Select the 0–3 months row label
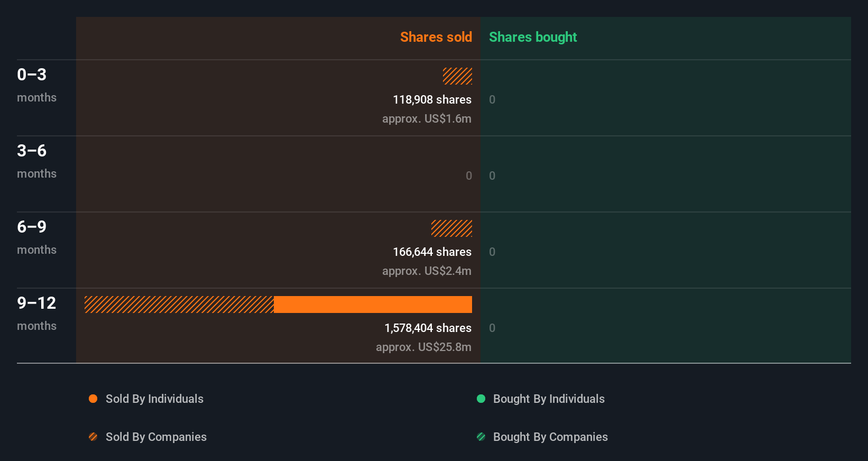The width and height of the screenshot is (868, 461). [36, 85]
